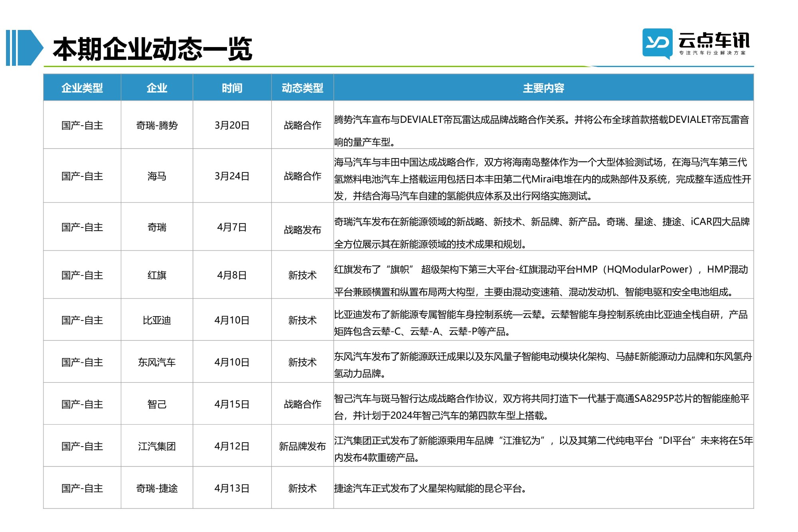Click the blue arrow title marker icon
Viewport: 798px width, 532px height.
pos(25,48)
